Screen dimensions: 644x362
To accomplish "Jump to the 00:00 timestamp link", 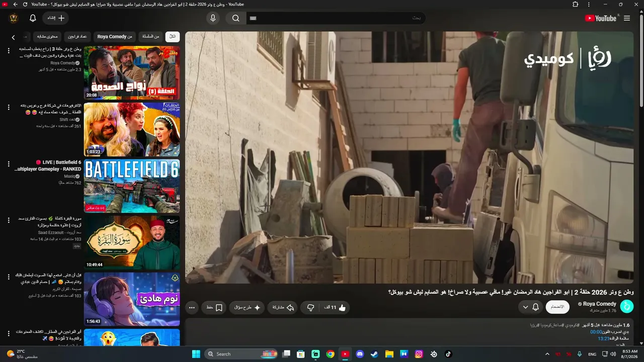I will (596, 332).
